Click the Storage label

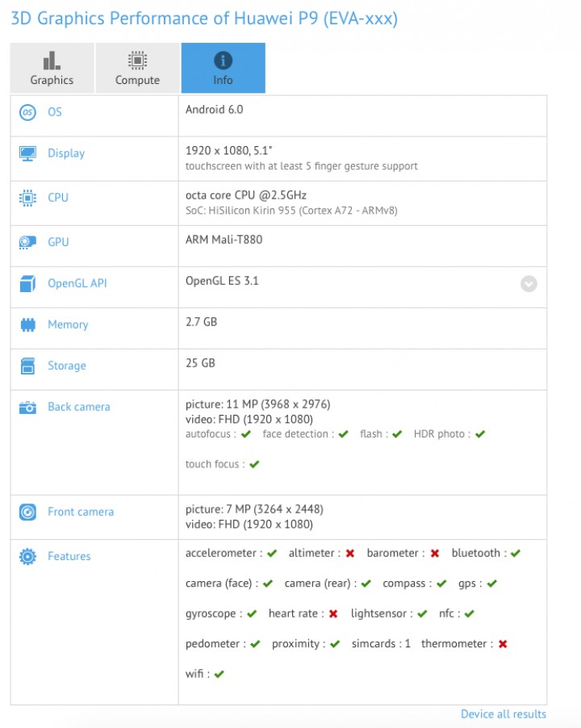(67, 366)
